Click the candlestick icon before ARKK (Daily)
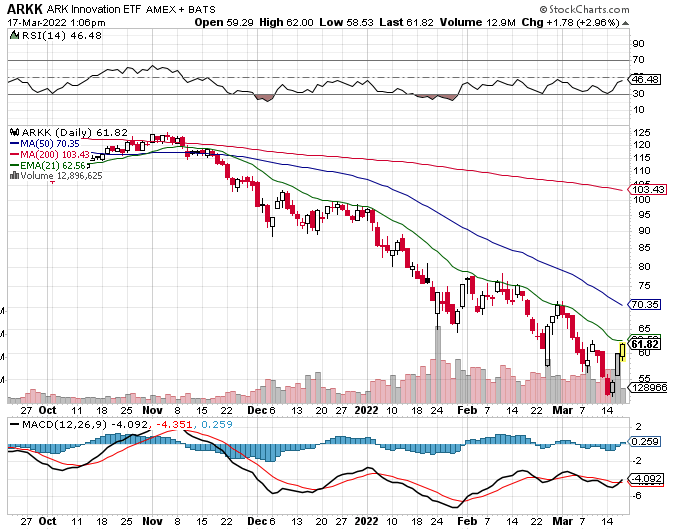693x530 pixels. 15,132
